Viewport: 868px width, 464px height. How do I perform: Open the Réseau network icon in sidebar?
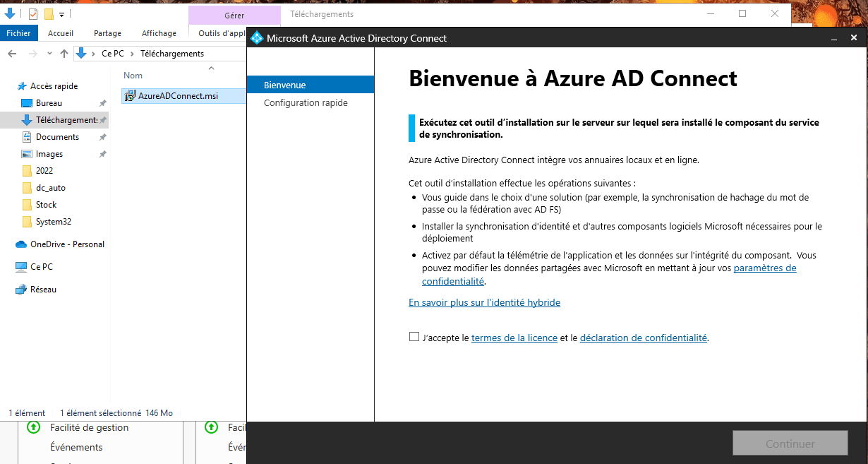21,290
